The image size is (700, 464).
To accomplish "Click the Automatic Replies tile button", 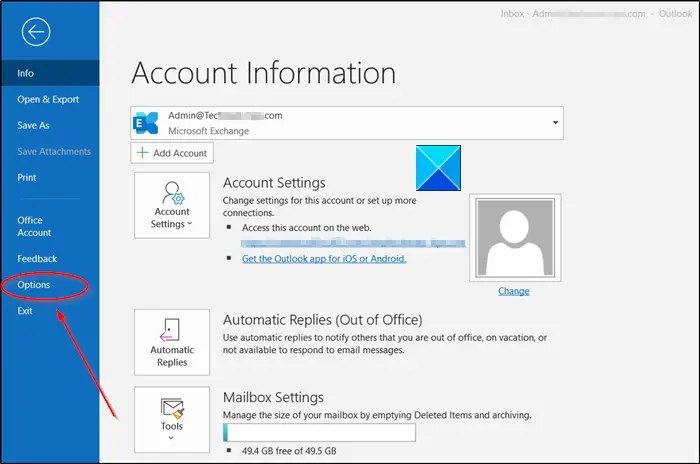I will 172,342.
